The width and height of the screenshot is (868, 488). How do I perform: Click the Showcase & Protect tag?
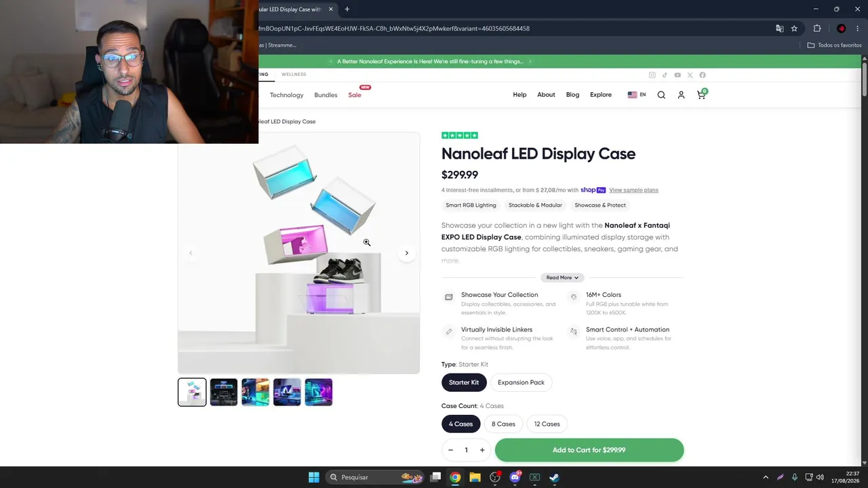point(600,205)
